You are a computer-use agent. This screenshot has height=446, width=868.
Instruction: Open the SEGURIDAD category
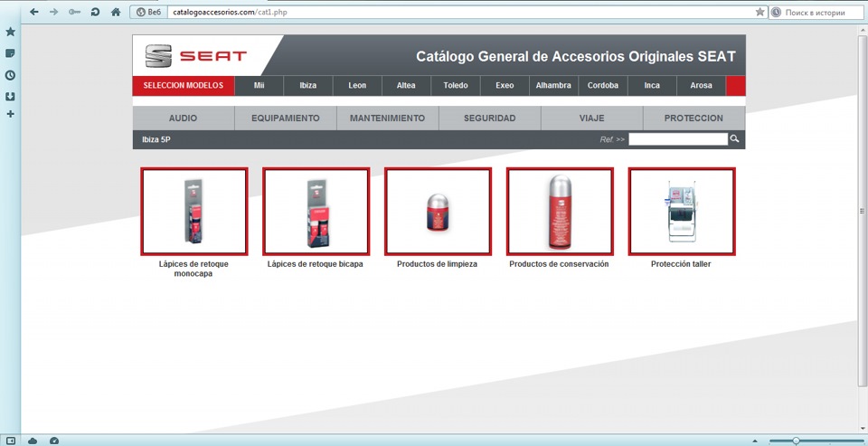click(489, 118)
